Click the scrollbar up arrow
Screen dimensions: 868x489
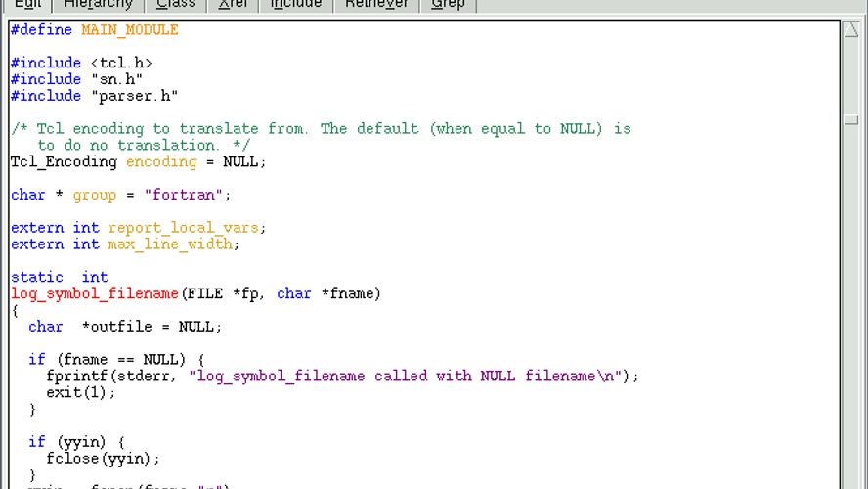click(850, 28)
